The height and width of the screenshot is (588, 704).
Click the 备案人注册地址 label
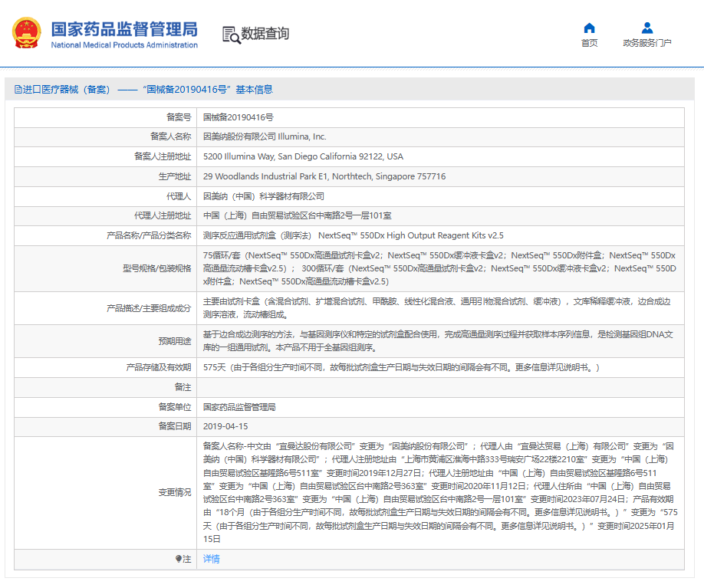coord(163,156)
